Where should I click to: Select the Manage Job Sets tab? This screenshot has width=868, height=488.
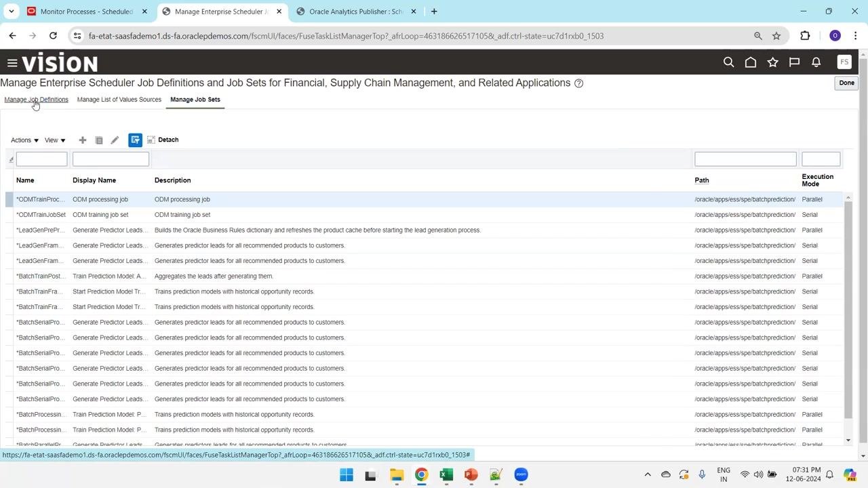195,100
